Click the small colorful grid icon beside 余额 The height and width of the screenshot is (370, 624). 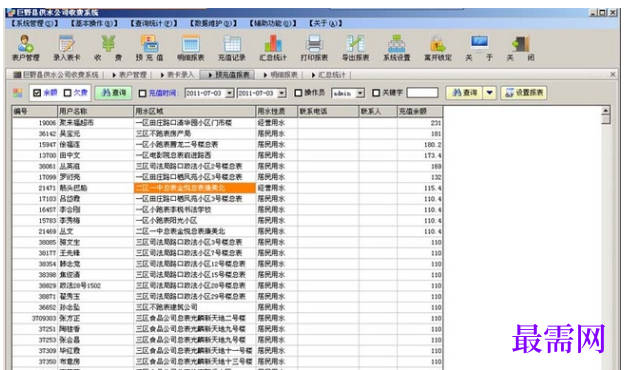18,93
